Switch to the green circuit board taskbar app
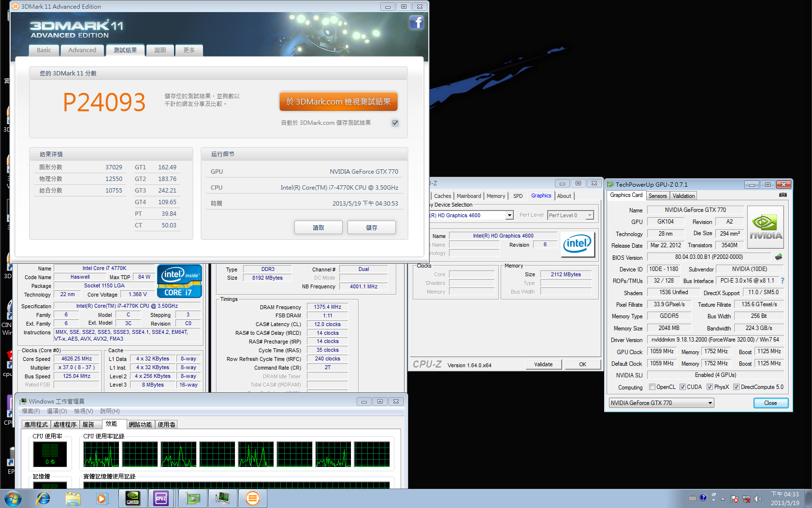 [x=192, y=498]
